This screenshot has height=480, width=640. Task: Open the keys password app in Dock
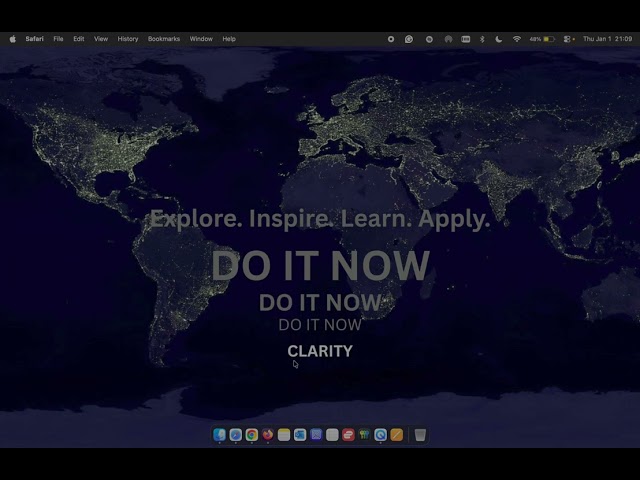364,435
